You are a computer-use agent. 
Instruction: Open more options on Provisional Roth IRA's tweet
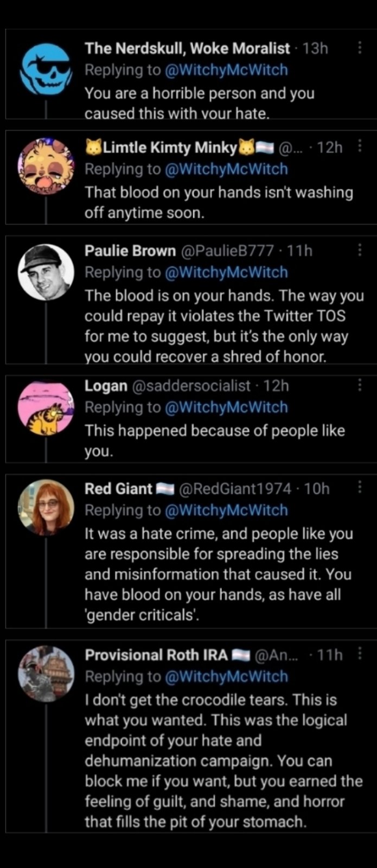[x=360, y=654]
